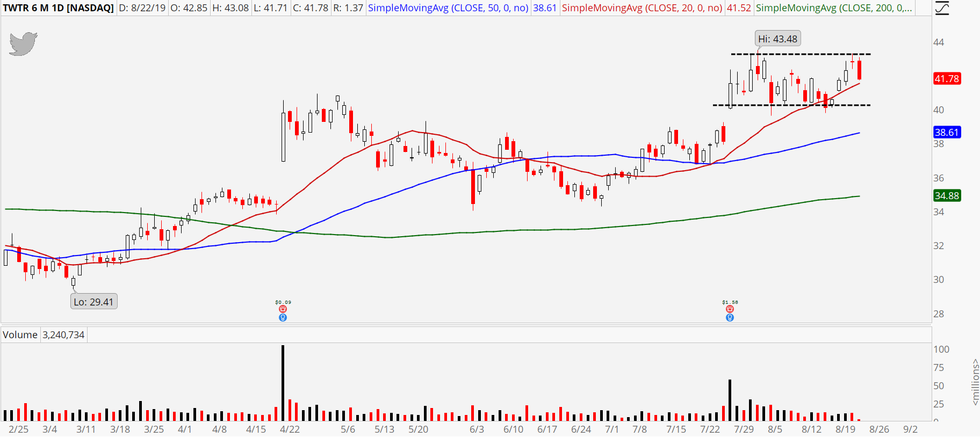Click the TWTR 6 M 1D [NASDAQ] title
This screenshot has width=980, height=437.
[x=58, y=8]
